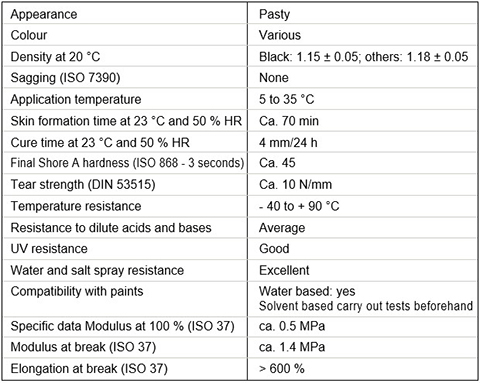Select the Density at 20 °C label
Screen dimensions: 480x383
click(55, 57)
